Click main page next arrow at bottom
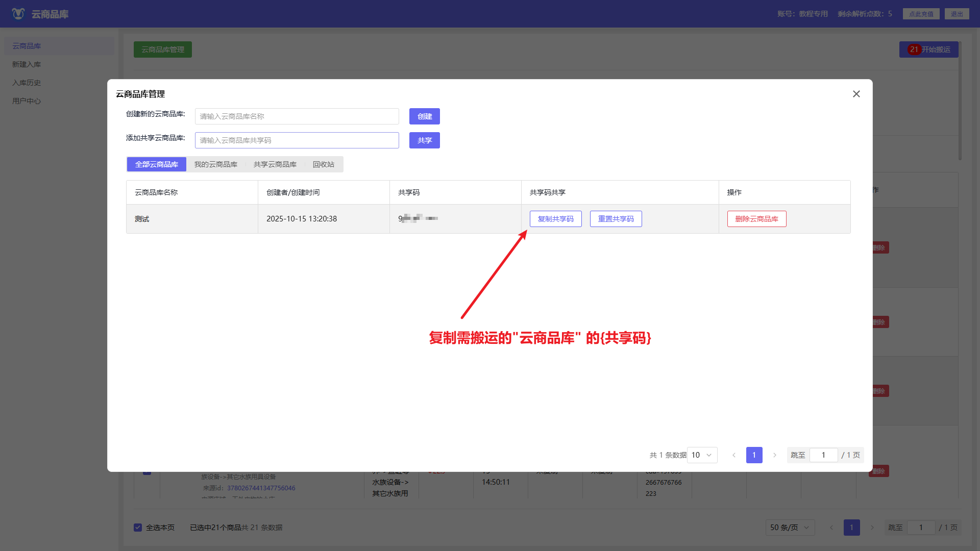This screenshot has height=551, width=980. [872, 528]
